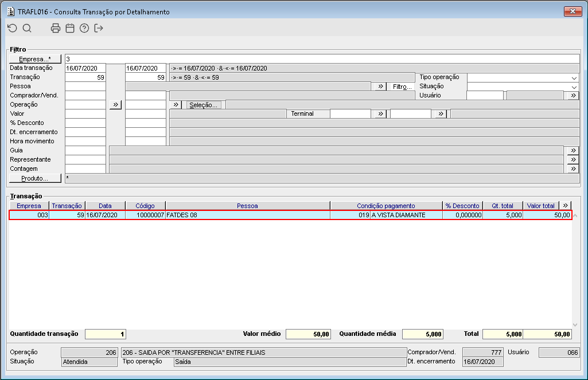Click the Seleção... button

click(x=203, y=105)
